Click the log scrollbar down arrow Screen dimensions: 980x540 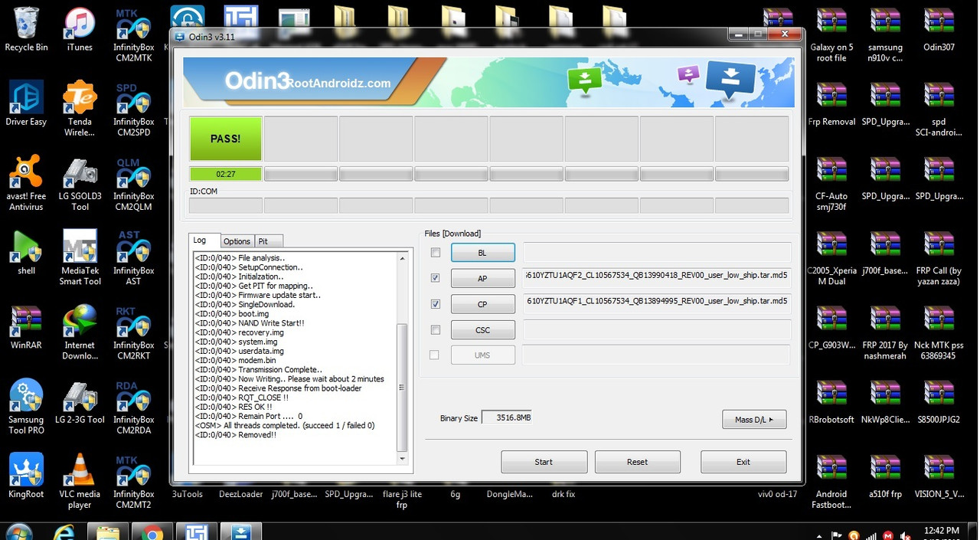tap(403, 459)
